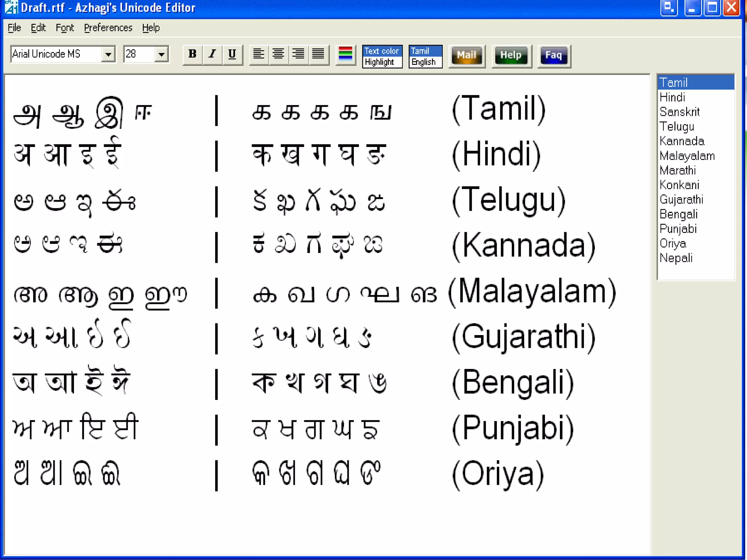Choose Bengali from the language list

tap(678, 214)
